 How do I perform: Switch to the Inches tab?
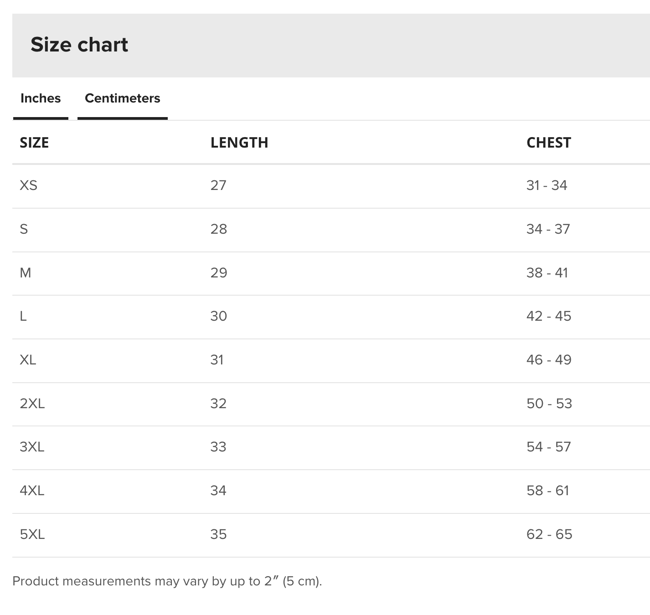40,98
